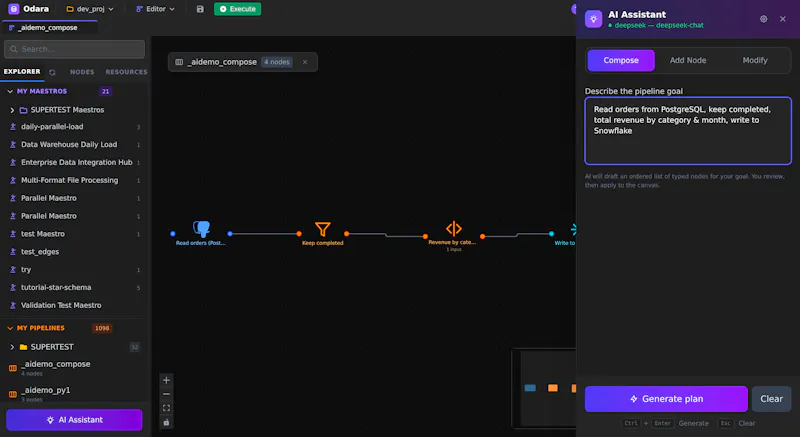
Task: Select the _aidemo_compose file tab
Action: coord(48,28)
